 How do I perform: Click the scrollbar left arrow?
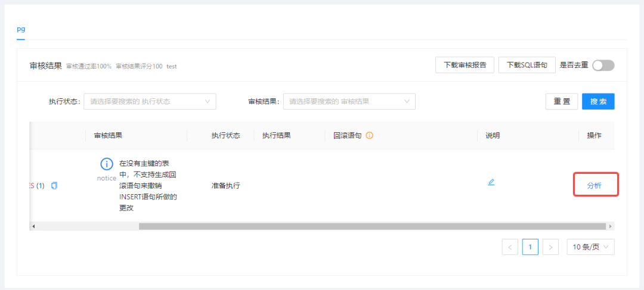33,226
